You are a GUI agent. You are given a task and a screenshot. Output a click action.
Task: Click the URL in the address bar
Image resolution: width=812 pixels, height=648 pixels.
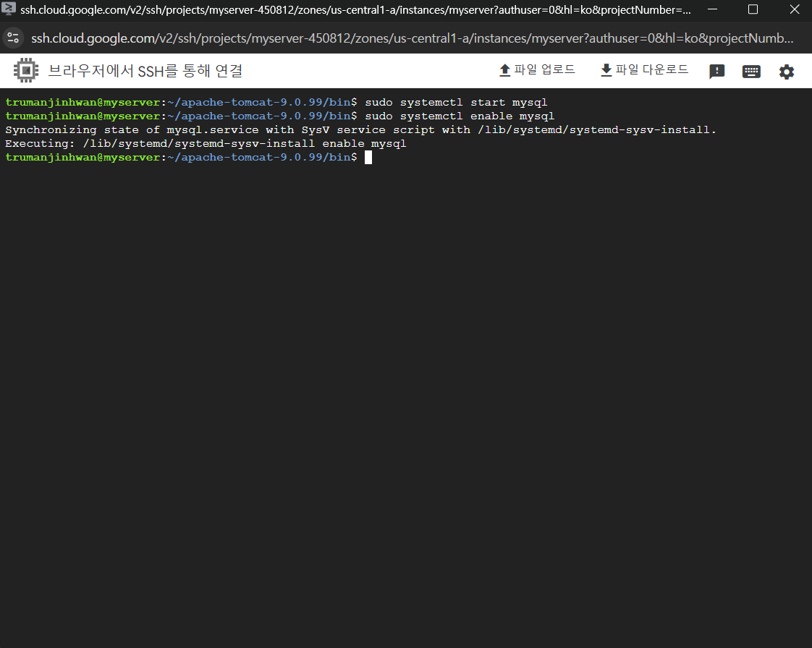pyautogui.click(x=411, y=38)
